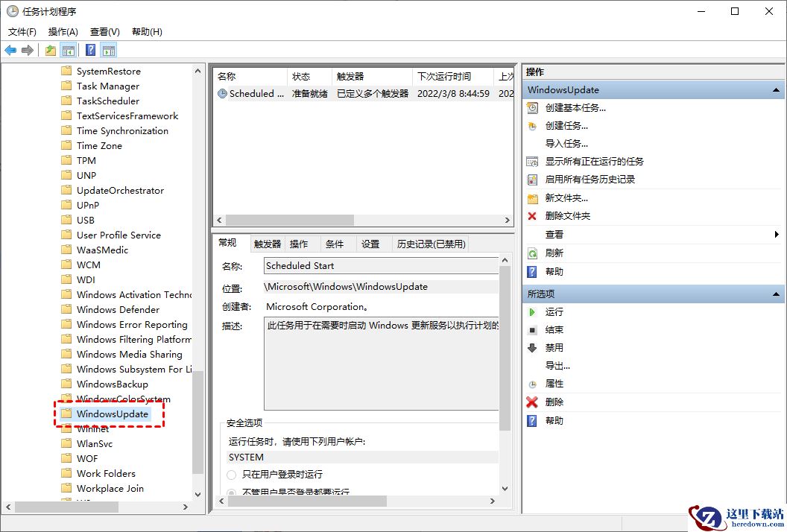Click the blue Help toolbar icon

pos(91,50)
